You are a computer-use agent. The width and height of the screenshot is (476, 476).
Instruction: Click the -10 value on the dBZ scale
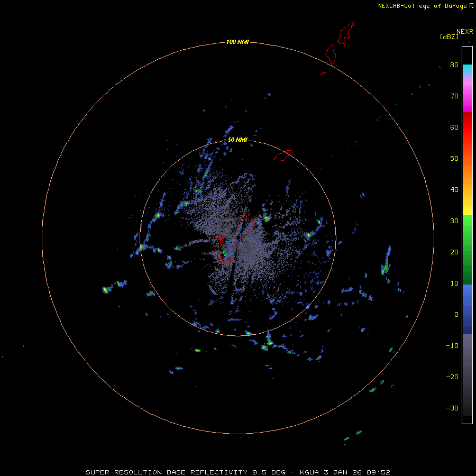click(452, 345)
